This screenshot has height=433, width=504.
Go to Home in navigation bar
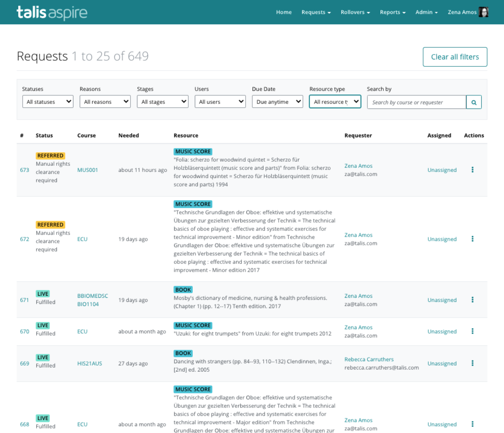pyautogui.click(x=284, y=12)
